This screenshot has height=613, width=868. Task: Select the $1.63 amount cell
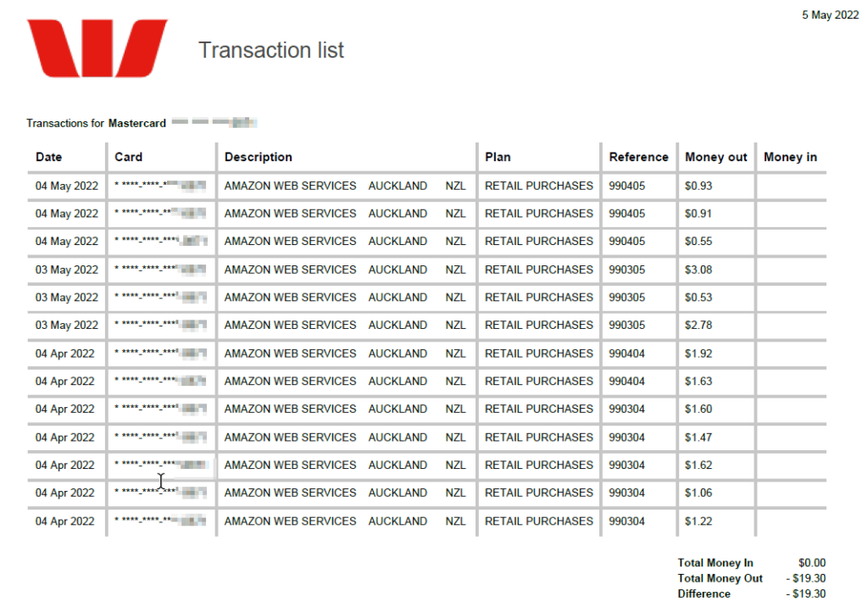click(698, 381)
